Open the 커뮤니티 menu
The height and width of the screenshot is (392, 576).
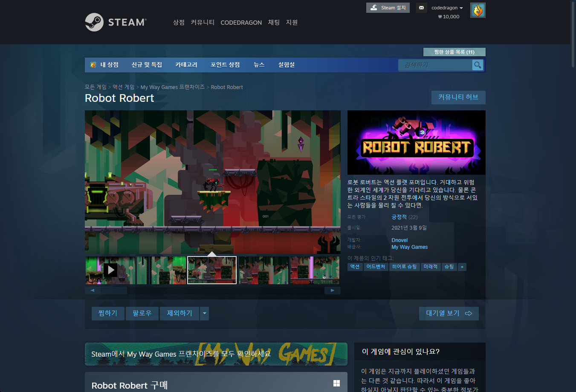[203, 22]
